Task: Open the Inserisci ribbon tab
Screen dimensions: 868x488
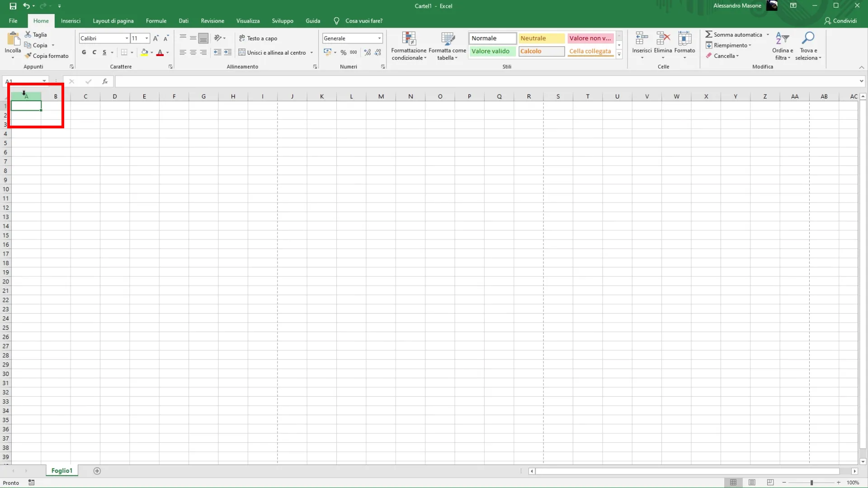Action: coord(71,21)
